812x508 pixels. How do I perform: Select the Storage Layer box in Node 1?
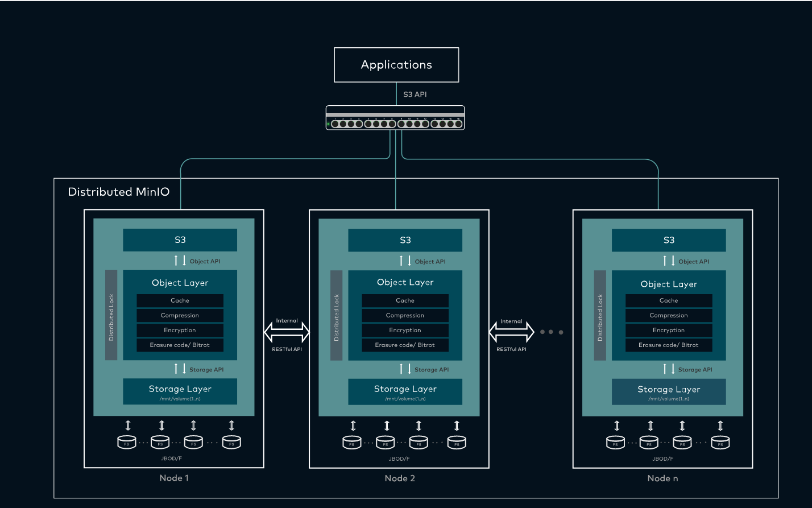click(180, 391)
